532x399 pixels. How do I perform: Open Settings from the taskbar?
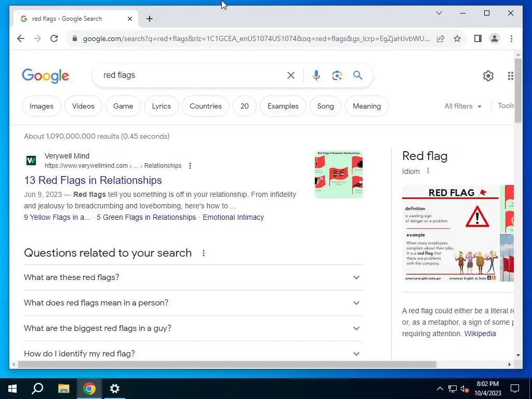point(115,389)
